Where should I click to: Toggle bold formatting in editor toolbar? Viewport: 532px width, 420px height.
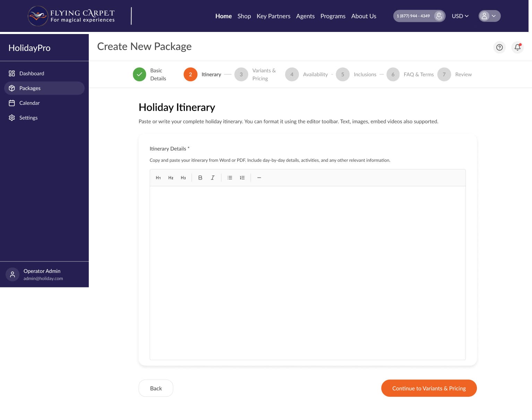(200, 178)
